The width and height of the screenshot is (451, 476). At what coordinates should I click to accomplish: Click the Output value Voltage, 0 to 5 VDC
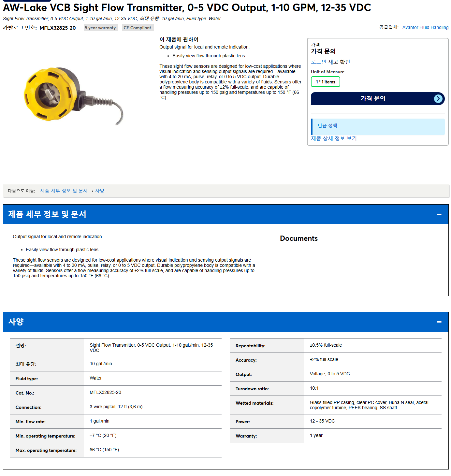pos(330,374)
